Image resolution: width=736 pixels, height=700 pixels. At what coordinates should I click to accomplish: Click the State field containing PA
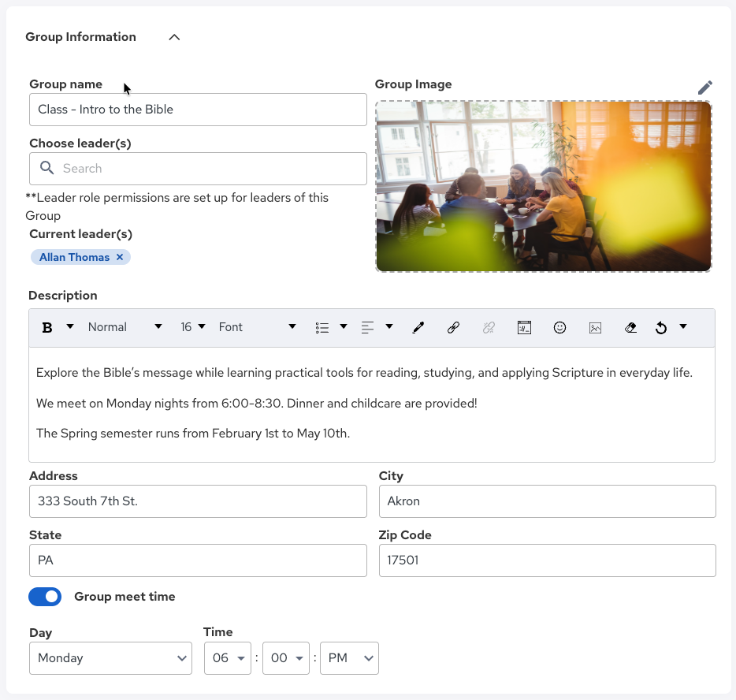click(x=198, y=560)
